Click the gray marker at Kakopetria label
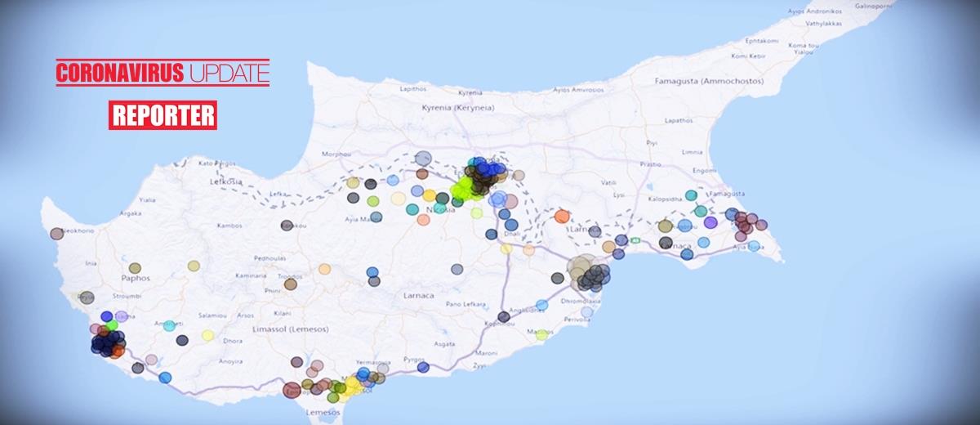The image size is (980, 425). pos(287,226)
